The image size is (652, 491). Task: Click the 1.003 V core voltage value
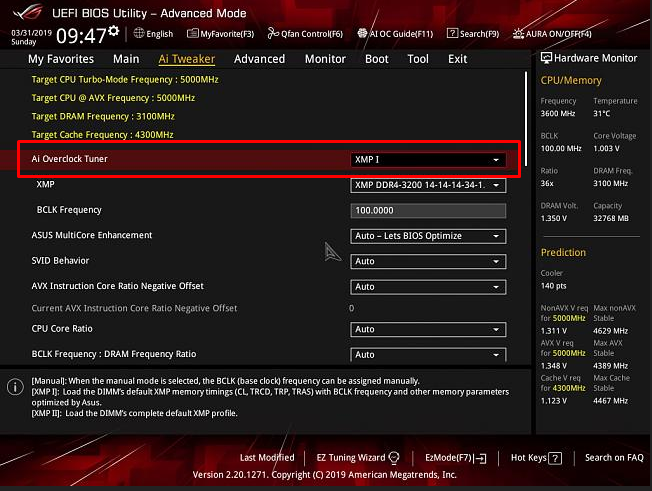point(606,148)
